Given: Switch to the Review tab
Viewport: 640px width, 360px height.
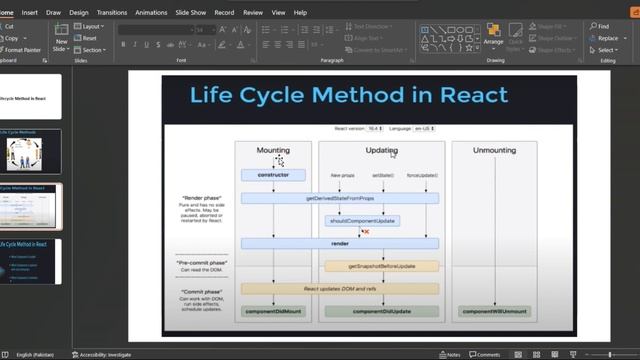Looking at the screenshot, I should (253, 13).
